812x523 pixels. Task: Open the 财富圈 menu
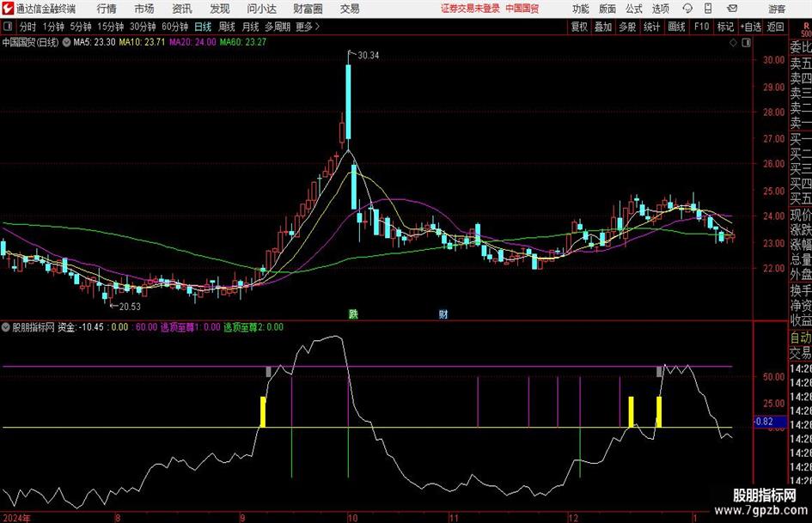coord(308,9)
